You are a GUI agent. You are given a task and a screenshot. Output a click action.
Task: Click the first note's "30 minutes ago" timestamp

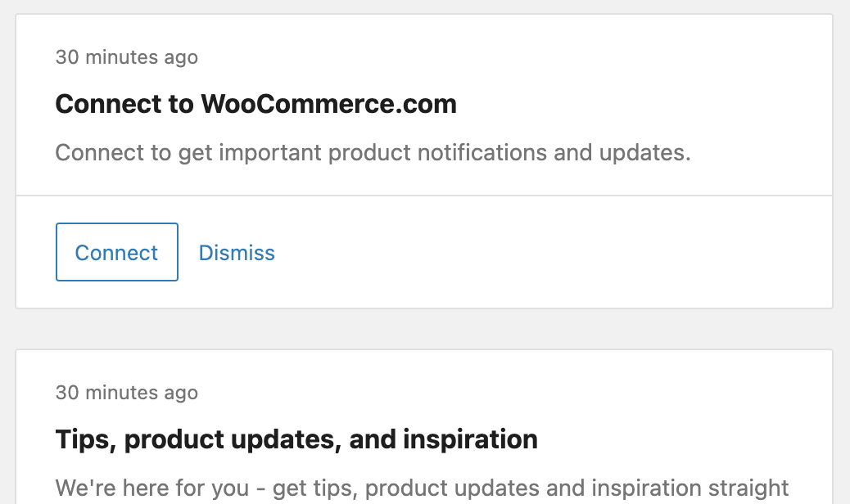coord(126,57)
